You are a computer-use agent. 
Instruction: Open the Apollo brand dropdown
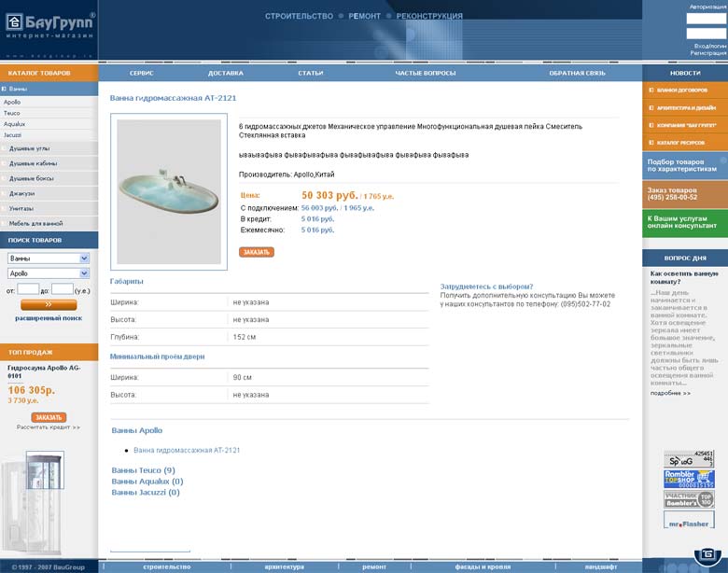click(49, 273)
